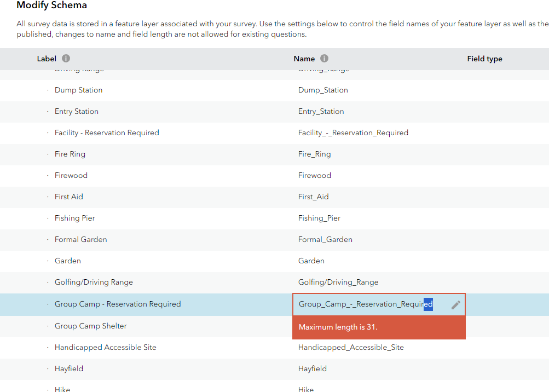Click the Field type column header
This screenshot has height=392, width=549.
(x=484, y=59)
